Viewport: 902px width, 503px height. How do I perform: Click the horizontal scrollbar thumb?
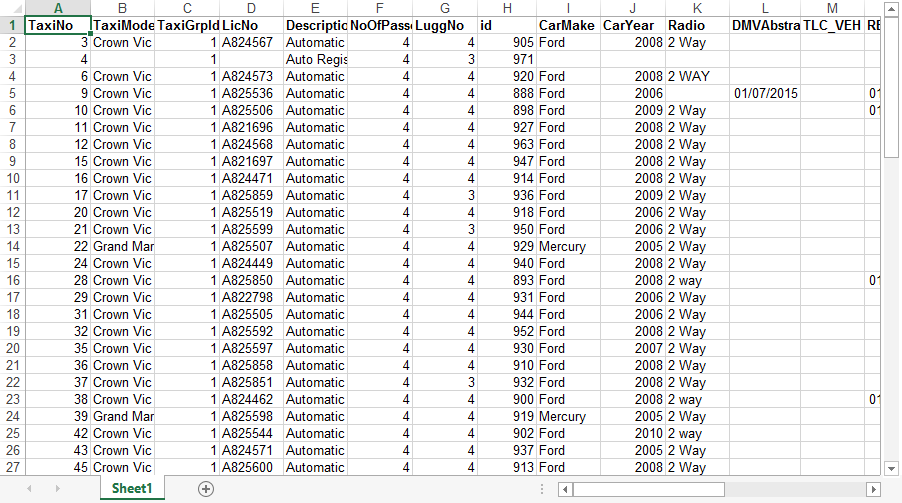(x=650, y=489)
